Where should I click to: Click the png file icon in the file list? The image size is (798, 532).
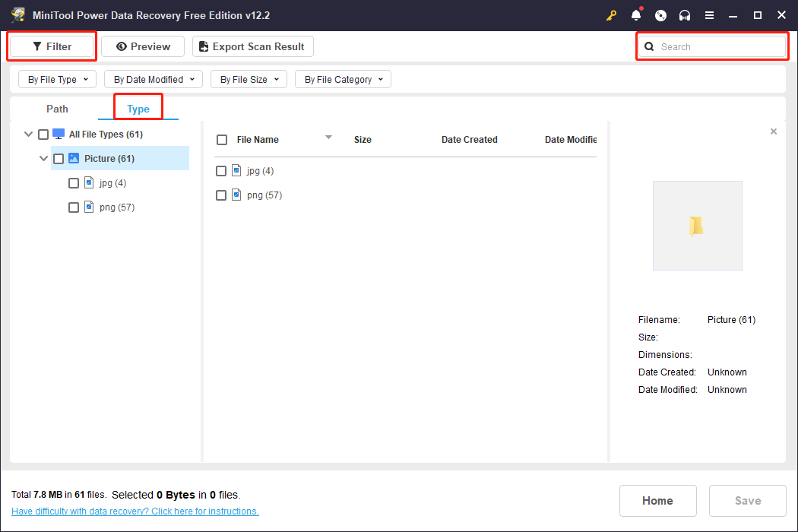pyautogui.click(x=236, y=195)
